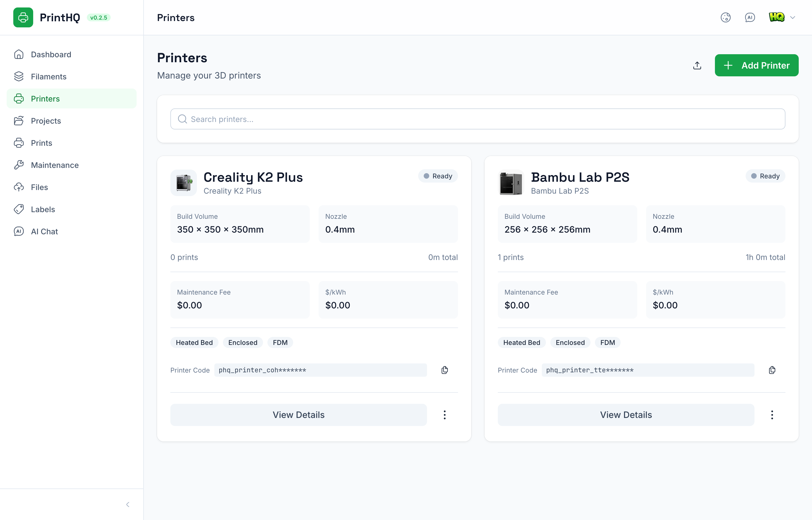812x520 pixels.
Task: Click the Add Printer button
Action: pyautogui.click(x=757, y=65)
